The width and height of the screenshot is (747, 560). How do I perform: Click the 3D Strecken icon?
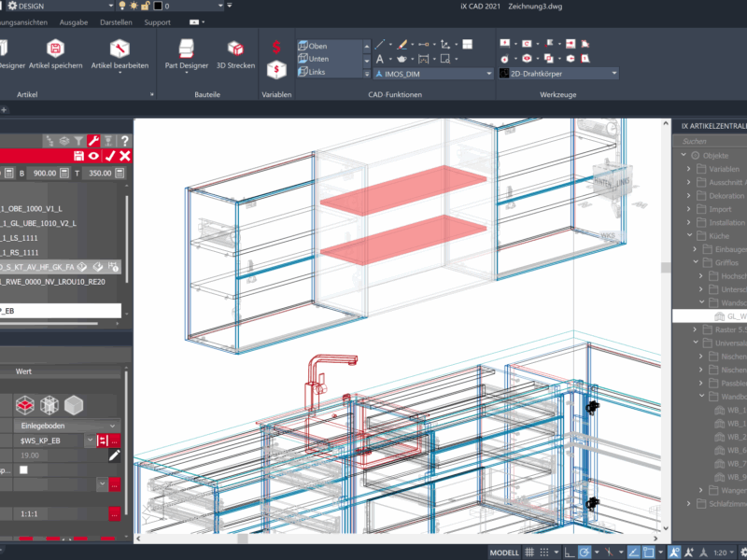[237, 50]
